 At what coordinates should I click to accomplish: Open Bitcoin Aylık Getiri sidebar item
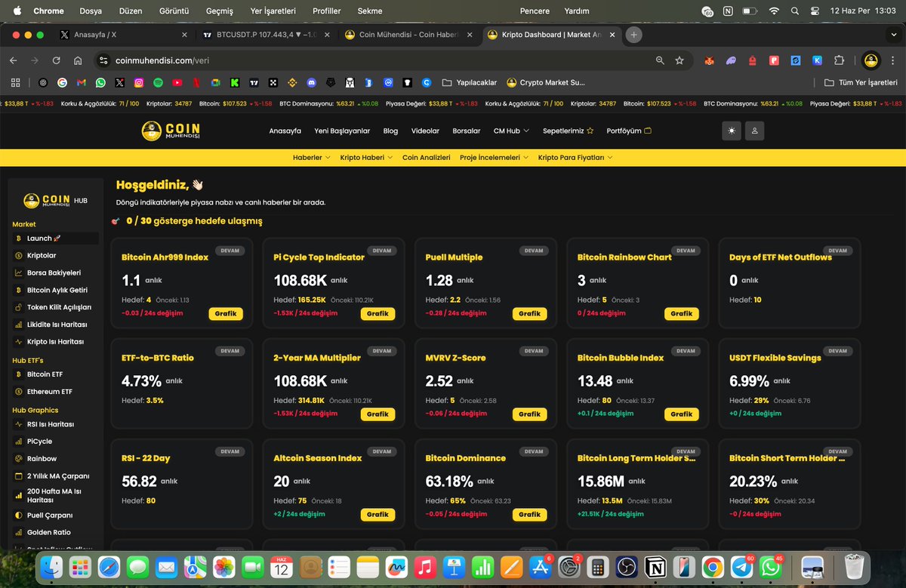tap(56, 290)
